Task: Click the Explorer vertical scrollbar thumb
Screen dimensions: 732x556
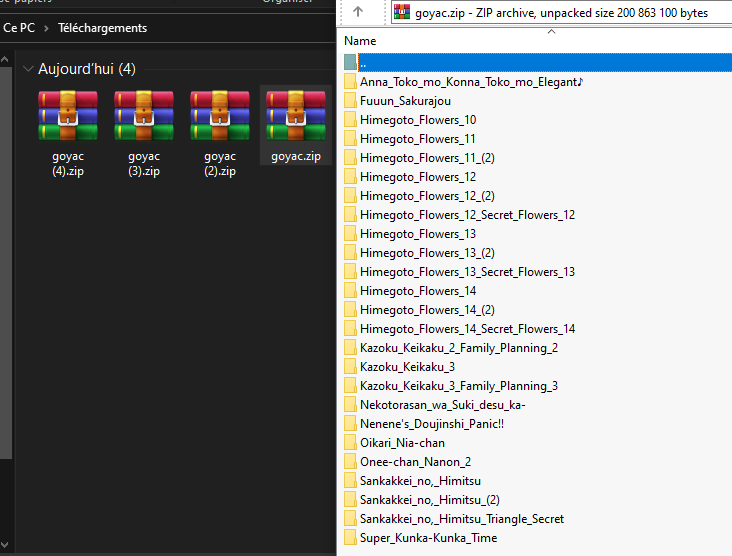Action: (x=5, y=263)
